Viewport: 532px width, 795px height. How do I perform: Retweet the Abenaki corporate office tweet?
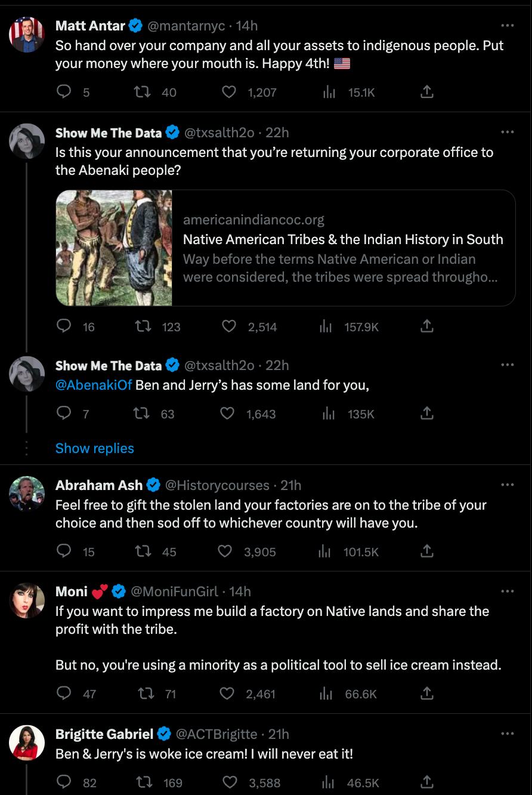click(143, 326)
